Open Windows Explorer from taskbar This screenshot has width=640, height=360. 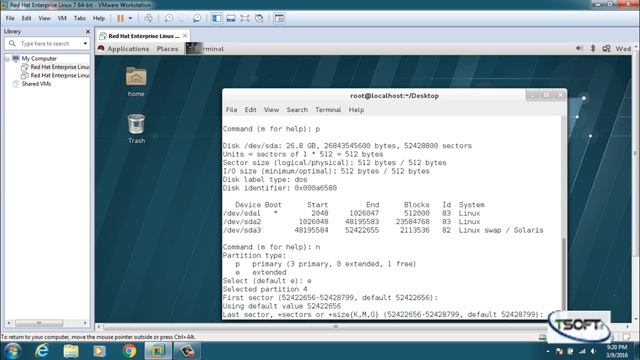pos(71,351)
